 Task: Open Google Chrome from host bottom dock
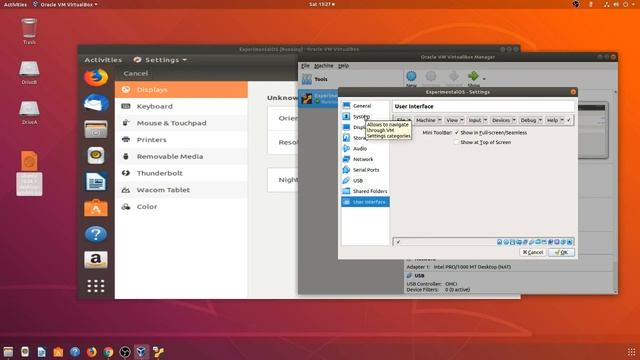coord(108,351)
